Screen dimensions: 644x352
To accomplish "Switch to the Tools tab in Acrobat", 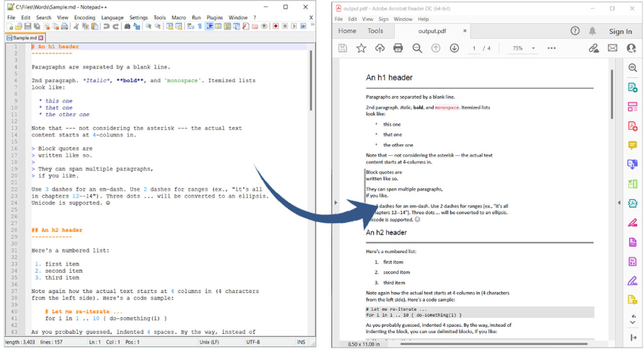I will (x=375, y=31).
